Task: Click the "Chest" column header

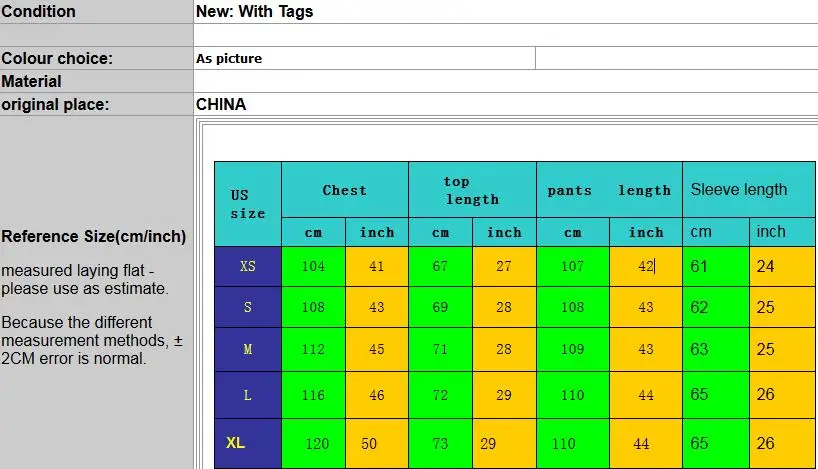Action: click(x=345, y=190)
